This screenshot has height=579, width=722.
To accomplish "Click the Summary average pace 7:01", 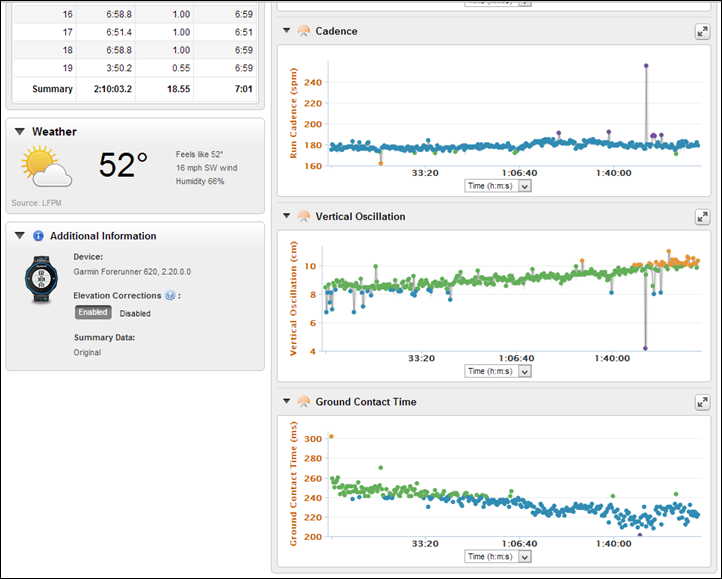I will [x=244, y=89].
